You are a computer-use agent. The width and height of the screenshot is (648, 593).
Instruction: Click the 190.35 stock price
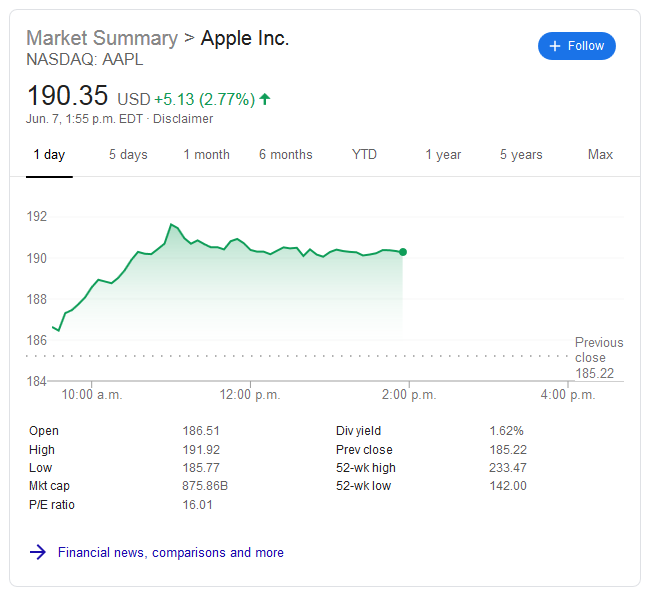[68, 96]
